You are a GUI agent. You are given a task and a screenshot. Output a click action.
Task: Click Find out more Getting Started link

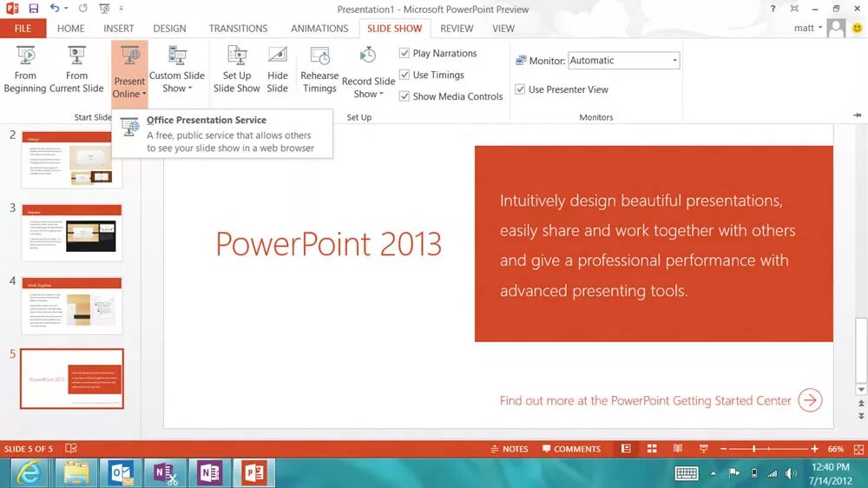point(646,400)
